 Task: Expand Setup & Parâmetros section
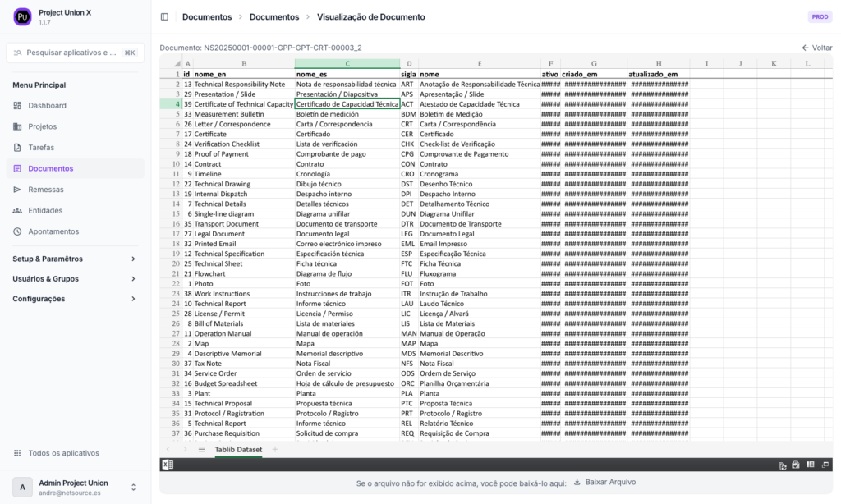click(74, 259)
